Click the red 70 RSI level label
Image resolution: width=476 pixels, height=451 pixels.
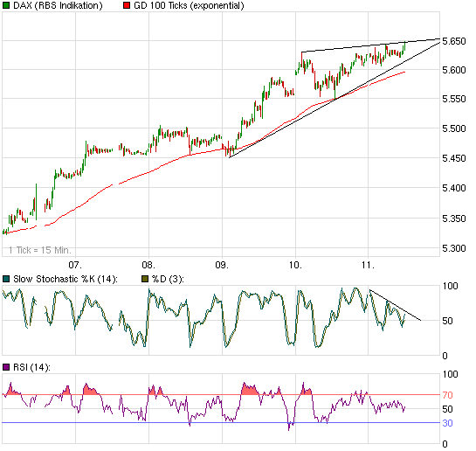[x=447, y=395]
